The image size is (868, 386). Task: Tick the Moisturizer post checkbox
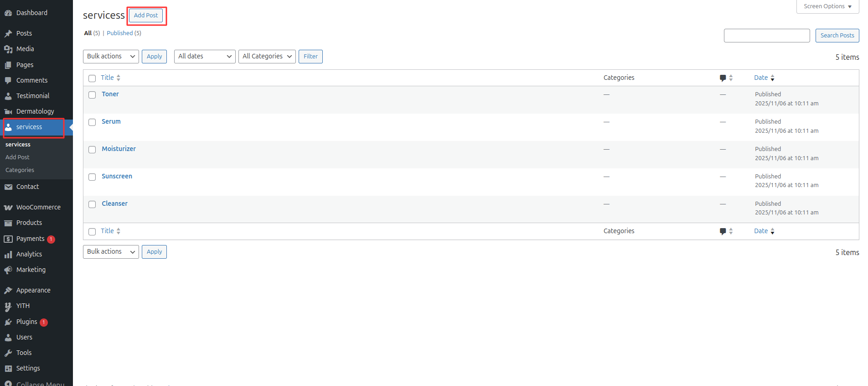coord(92,150)
